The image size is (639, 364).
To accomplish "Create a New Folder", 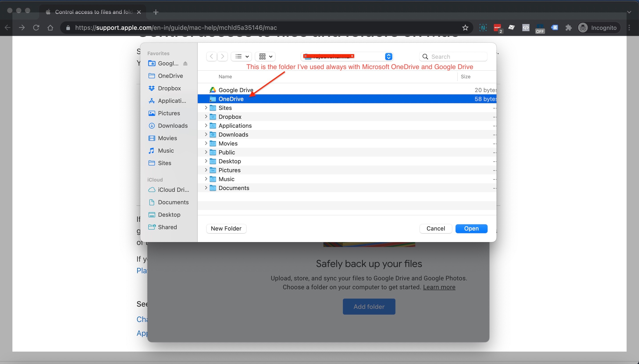I will coord(226,229).
